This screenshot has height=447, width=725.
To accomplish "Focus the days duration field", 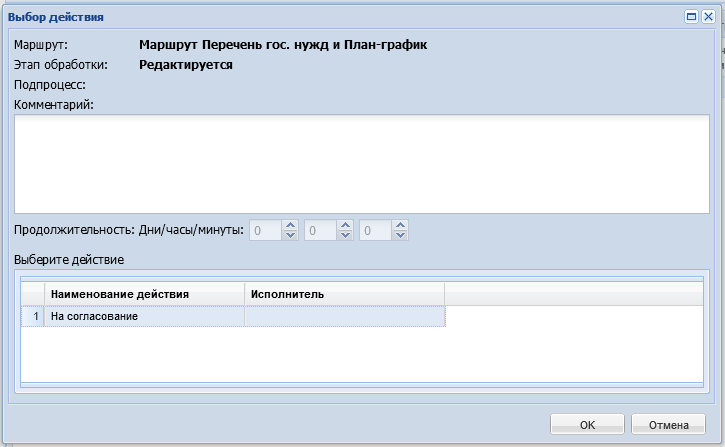I will [265, 231].
